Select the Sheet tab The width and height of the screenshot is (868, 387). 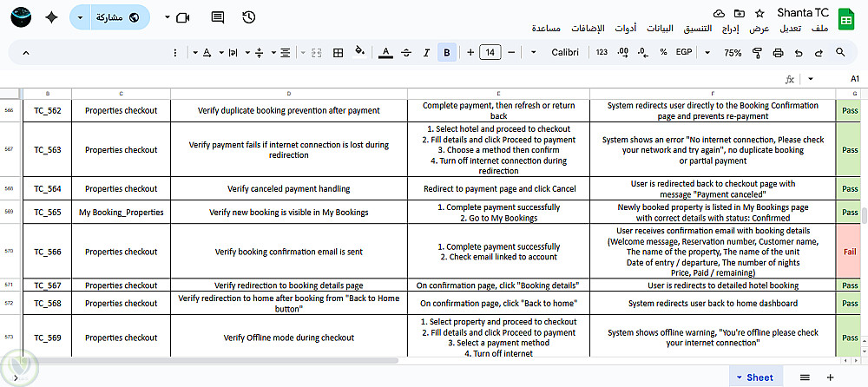[756, 377]
